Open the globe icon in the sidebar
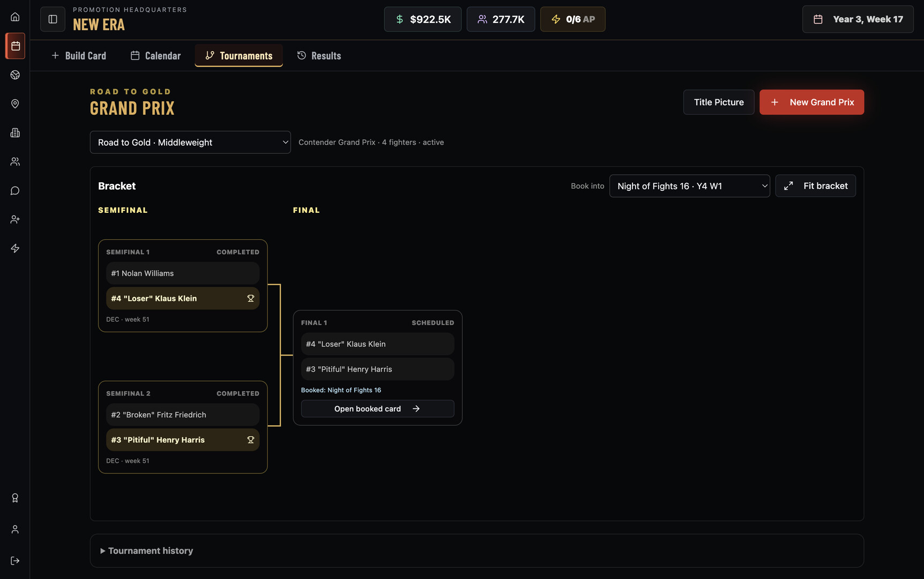The height and width of the screenshot is (579, 924). [x=15, y=75]
